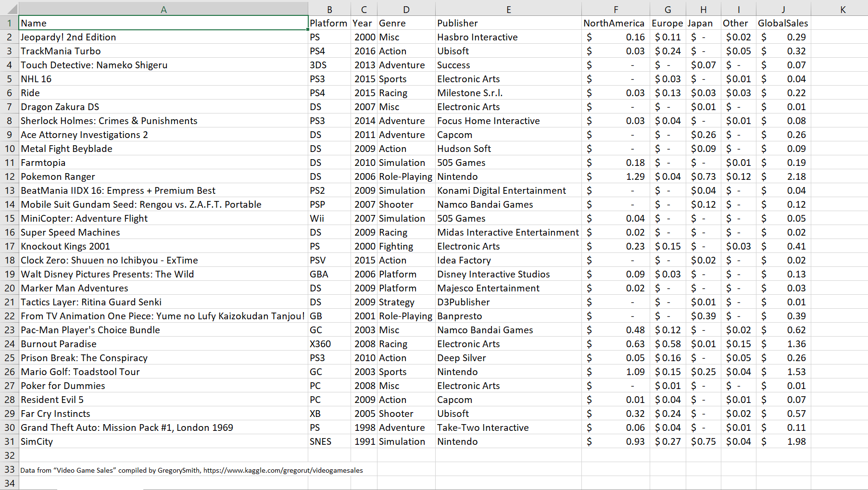Select platform cell SNES
The width and height of the screenshot is (868, 490).
pyautogui.click(x=329, y=441)
